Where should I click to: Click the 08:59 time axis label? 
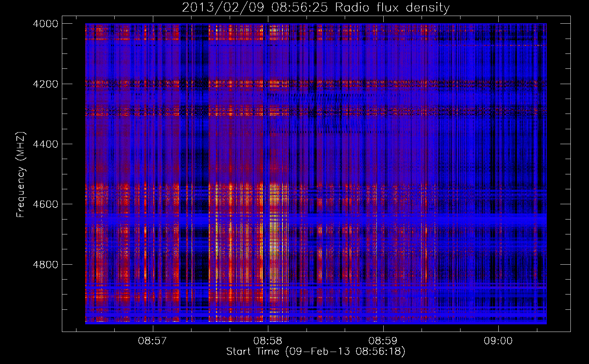click(x=383, y=341)
